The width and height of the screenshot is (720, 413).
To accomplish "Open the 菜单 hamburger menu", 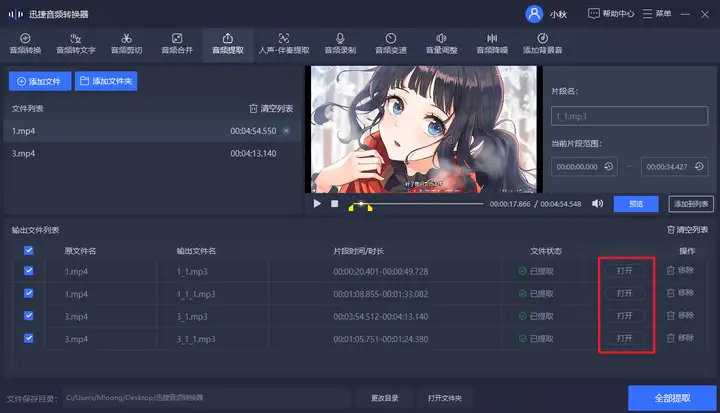I will click(657, 14).
